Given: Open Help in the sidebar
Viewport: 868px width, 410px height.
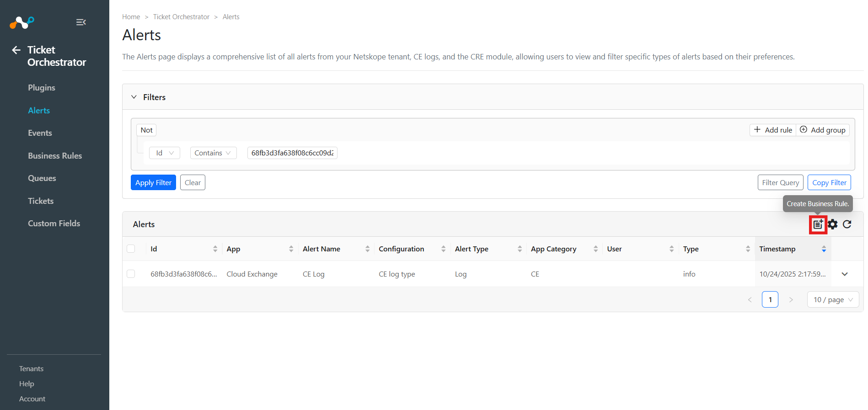Looking at the screenshot, I should (x=27, y=384).
